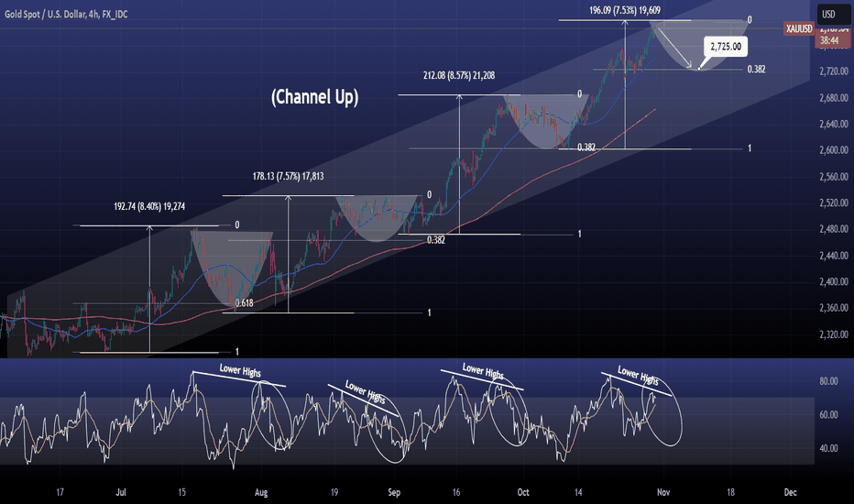Image resolution: width=854 pixels, height=504 pixels.
Task: Click the 196.09 (7.53%) 19,609 measurement label
Action: pyautogui.click(x=625, y=10)
